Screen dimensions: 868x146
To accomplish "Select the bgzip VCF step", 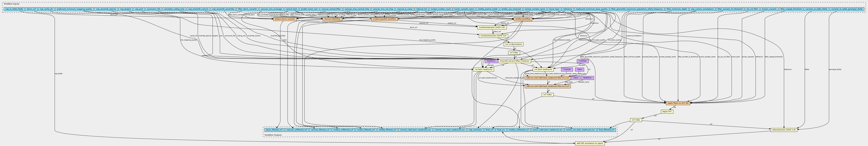I will (x=667, y=111).
